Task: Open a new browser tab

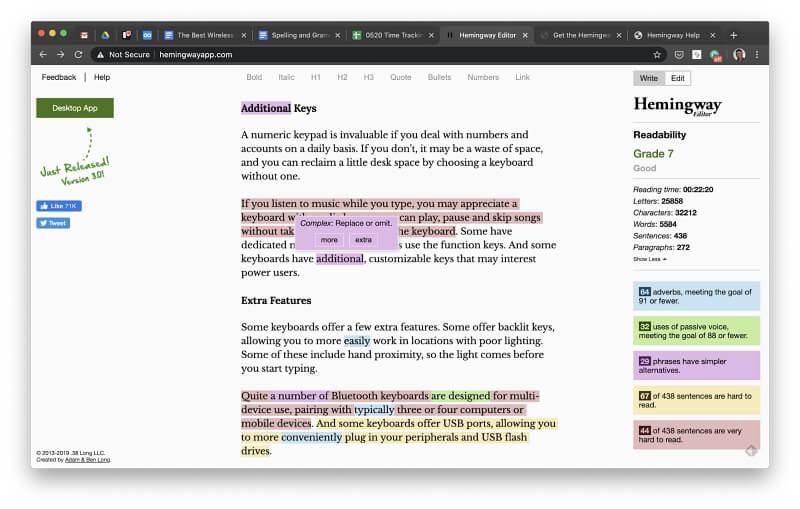Action: pos(734,35)
